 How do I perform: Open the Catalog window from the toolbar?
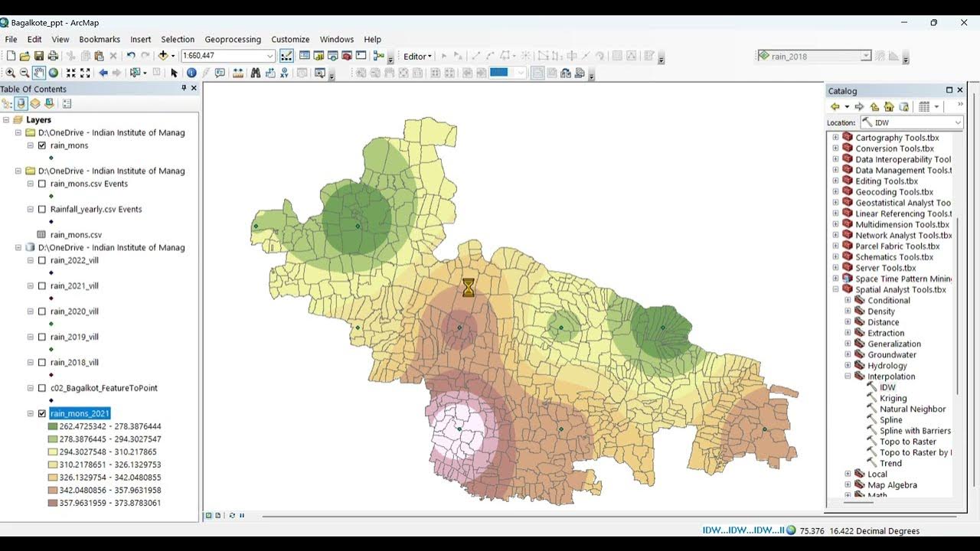pyautogui.click(x=318, y=56)
